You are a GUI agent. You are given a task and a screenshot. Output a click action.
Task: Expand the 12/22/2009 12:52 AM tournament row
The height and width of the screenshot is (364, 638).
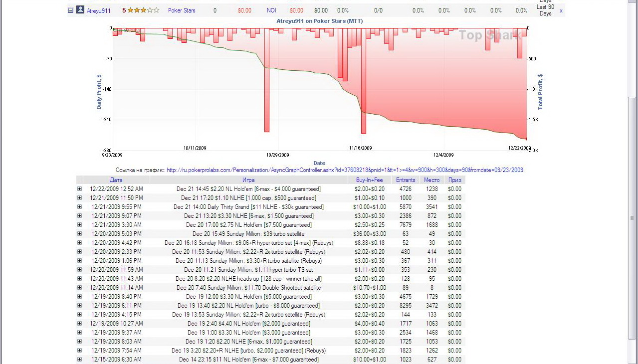[79, 189]
